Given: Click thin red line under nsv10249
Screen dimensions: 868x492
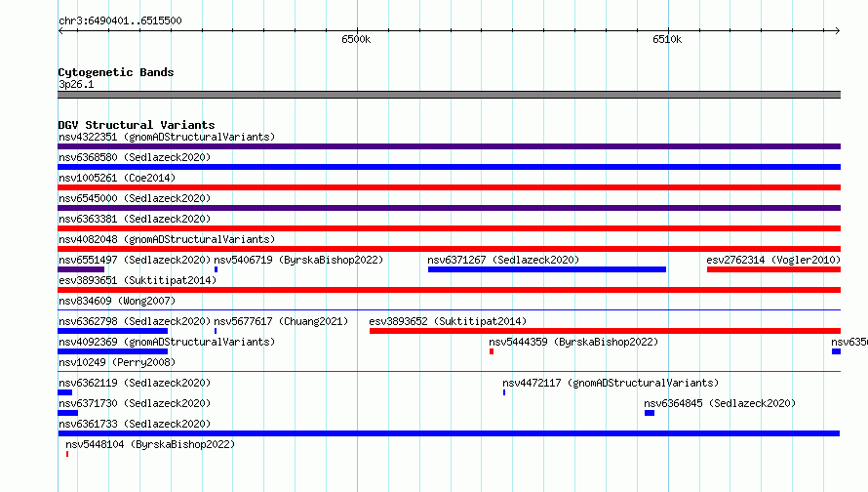Looking at the screenshot, I should (x=449, y=371).
